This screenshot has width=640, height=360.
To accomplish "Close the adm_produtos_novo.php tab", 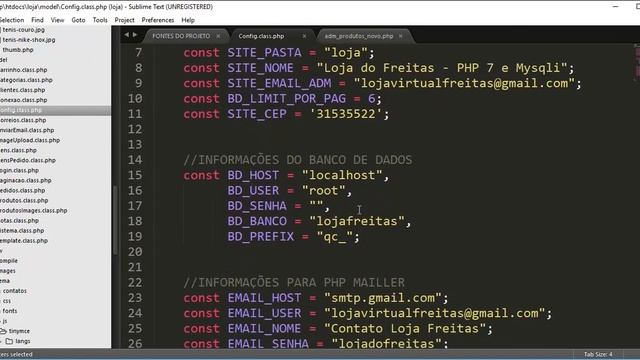I will (400, 36).
